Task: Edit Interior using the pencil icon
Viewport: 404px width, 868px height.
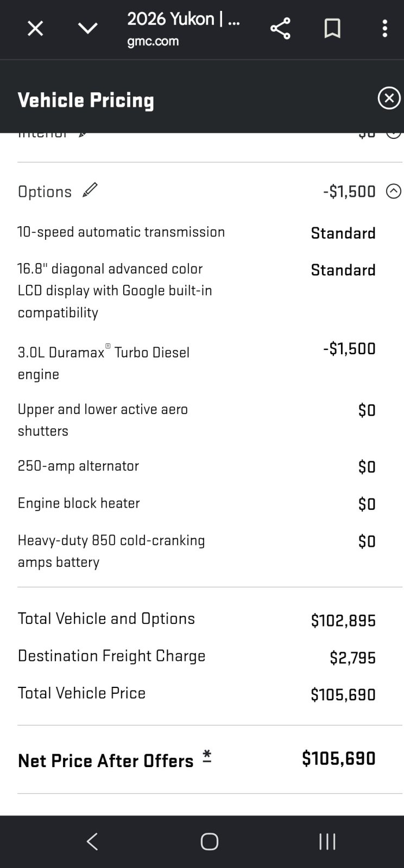Action: [x=83, y=135]
